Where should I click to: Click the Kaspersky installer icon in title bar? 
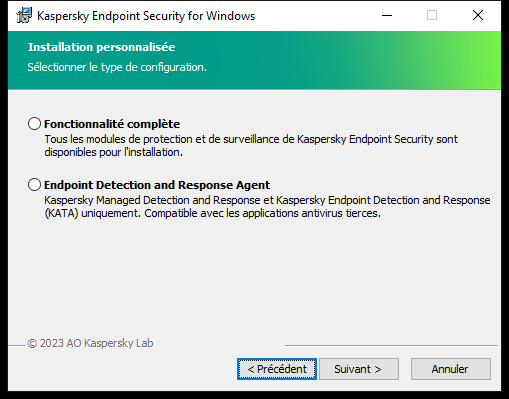[x=24, y=15]
